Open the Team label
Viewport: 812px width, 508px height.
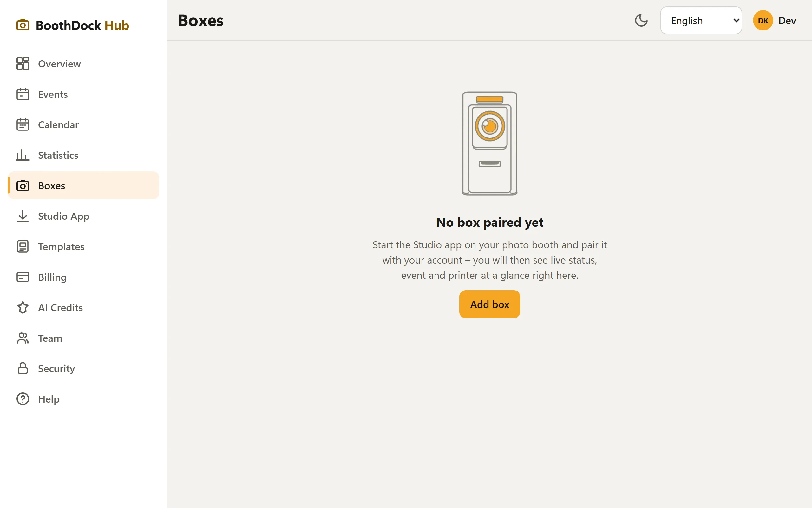[x=50, y=338]
